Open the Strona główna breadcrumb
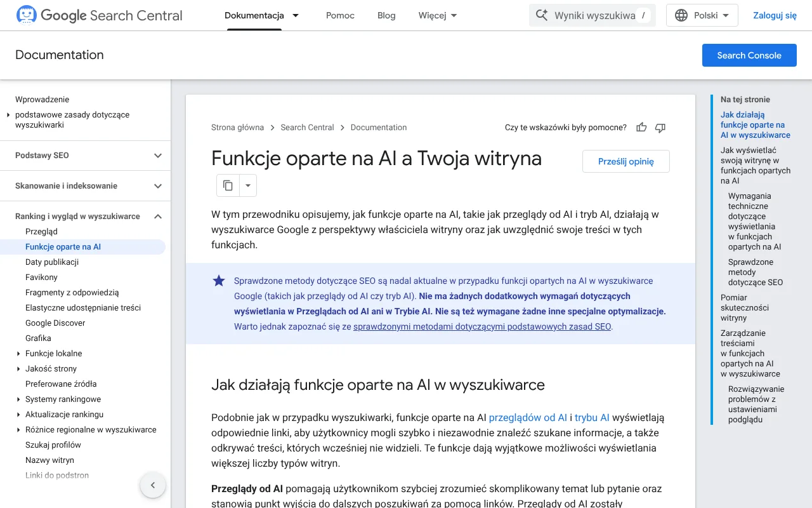Image resolution: width=812 pixels, height=508 pixels. click(237, 128)
